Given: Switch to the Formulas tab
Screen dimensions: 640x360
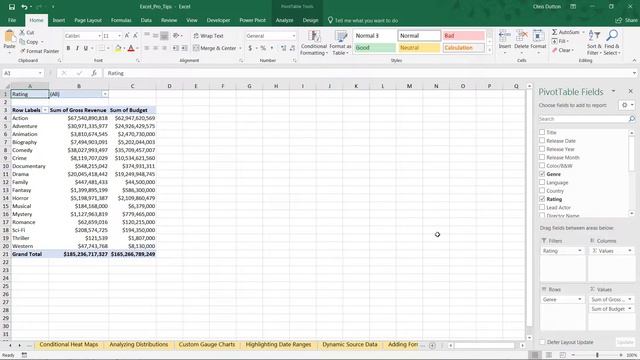Looking at the screenshot, I should click(x=121, y=20).
